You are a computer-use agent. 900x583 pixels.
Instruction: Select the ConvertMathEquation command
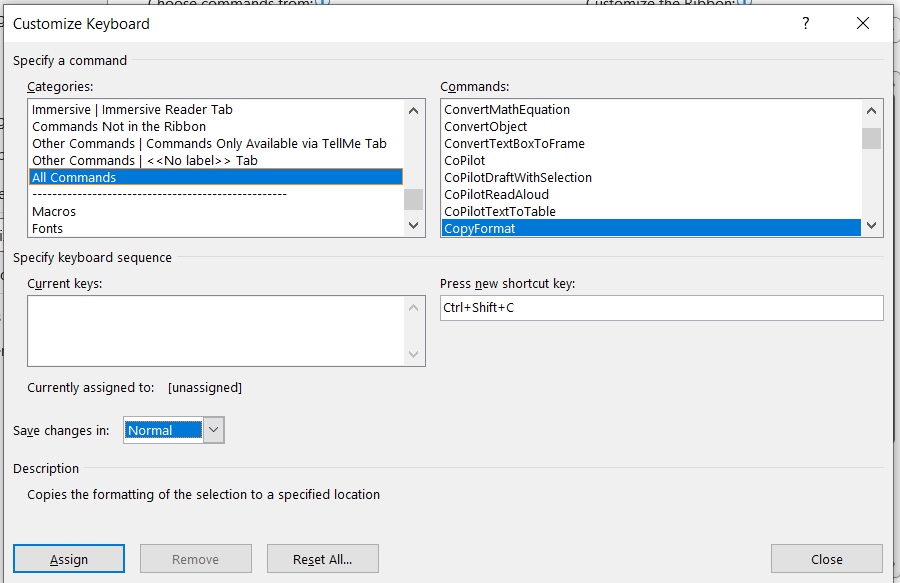pyautogui.click(x=507, y=109)
